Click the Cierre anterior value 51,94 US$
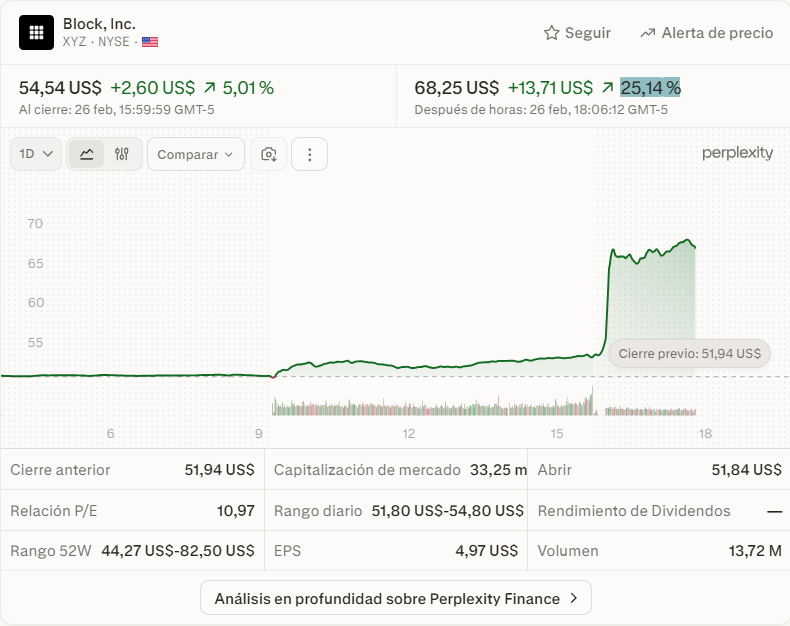 coord(219,470)
